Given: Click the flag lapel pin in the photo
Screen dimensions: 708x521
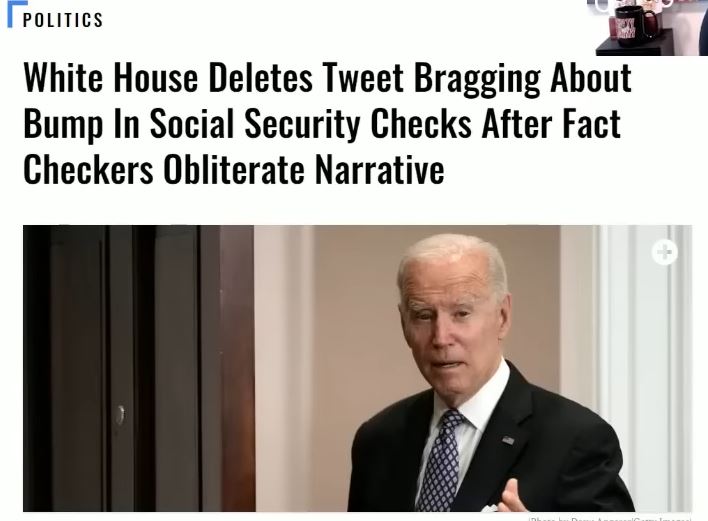Looking at the screenshot, I should pos(508,439).
